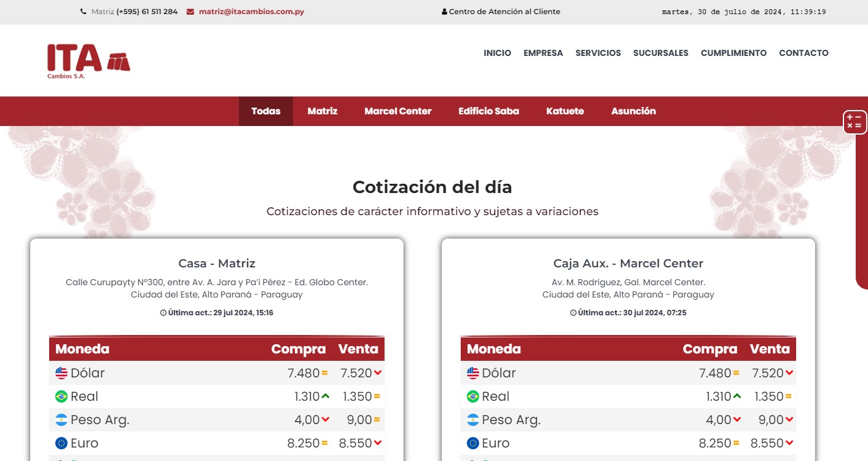Viewport: 868px width, 461px height.
Task: Click EU flag in Casa Matriz Euro row
Action: pyautogui.click(x=61, y=443)
